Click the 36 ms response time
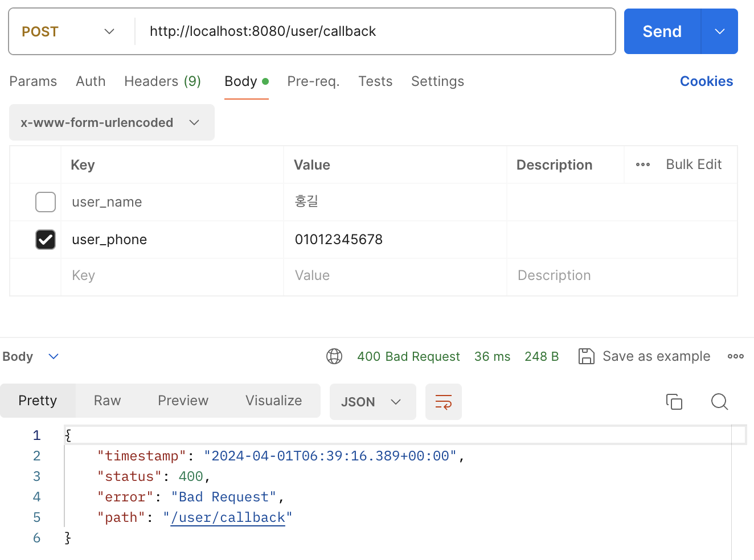The image size is (754, 560). coord(492,356)
